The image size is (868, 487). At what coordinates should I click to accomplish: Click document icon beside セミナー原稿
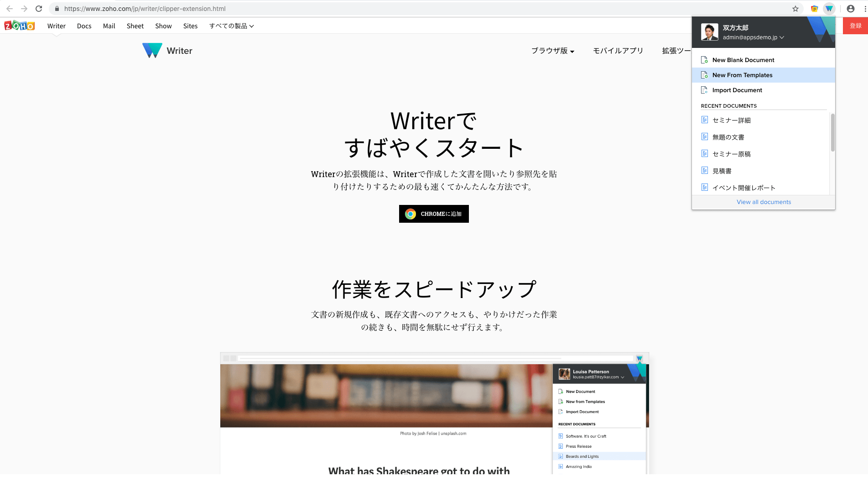pos(704,153)
